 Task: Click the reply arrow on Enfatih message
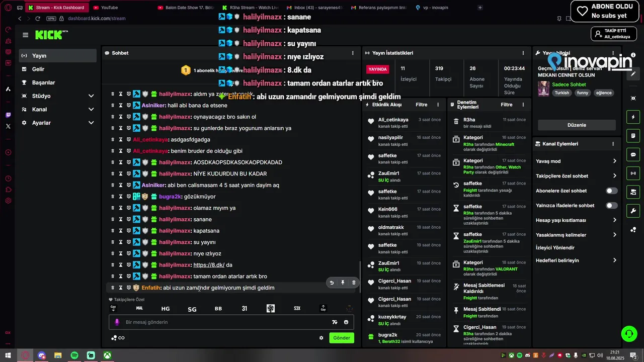point(332,283)
